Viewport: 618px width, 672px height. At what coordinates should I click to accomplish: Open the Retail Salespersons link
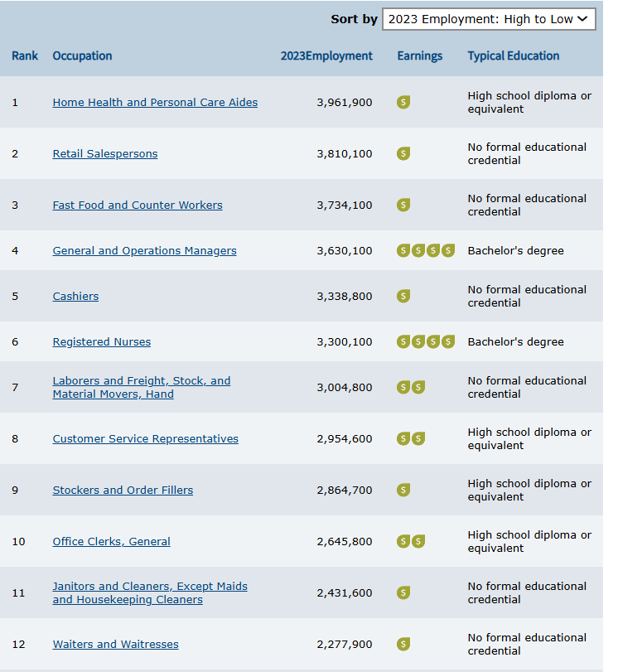105,154
